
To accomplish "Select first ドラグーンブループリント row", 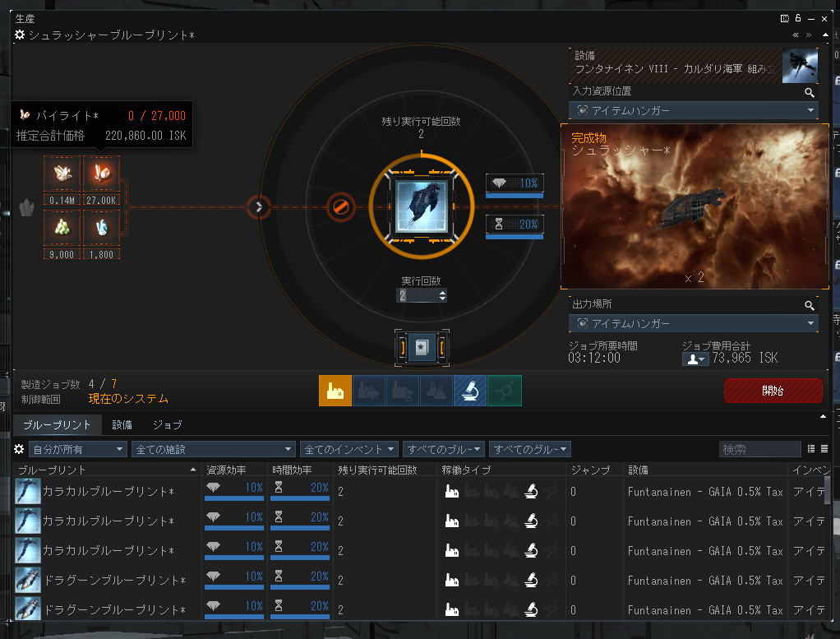I will (x=419, y=580).
